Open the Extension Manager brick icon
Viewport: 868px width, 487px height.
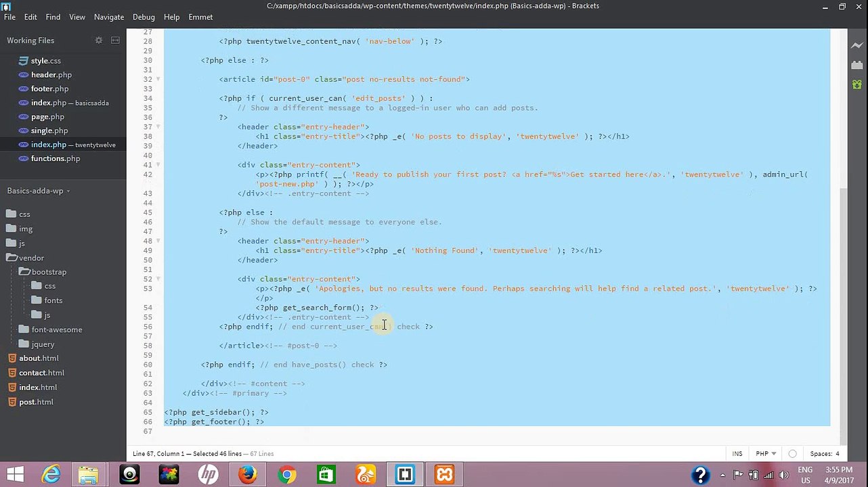[857, 65]
